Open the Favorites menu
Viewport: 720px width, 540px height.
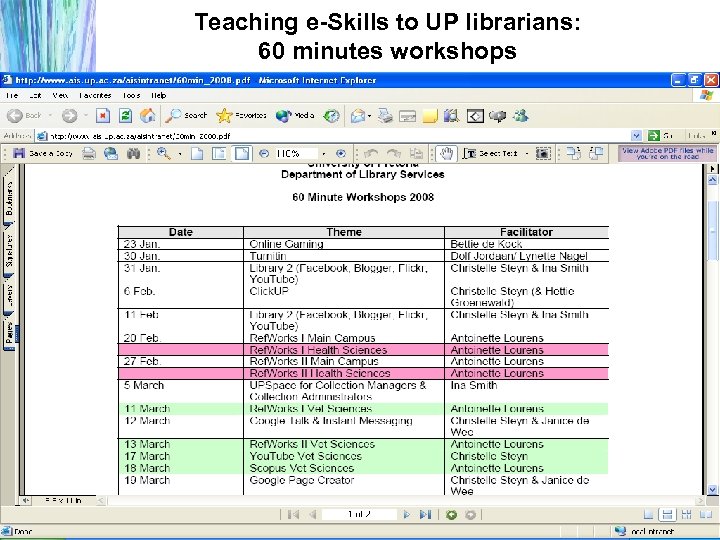[95, 96]
